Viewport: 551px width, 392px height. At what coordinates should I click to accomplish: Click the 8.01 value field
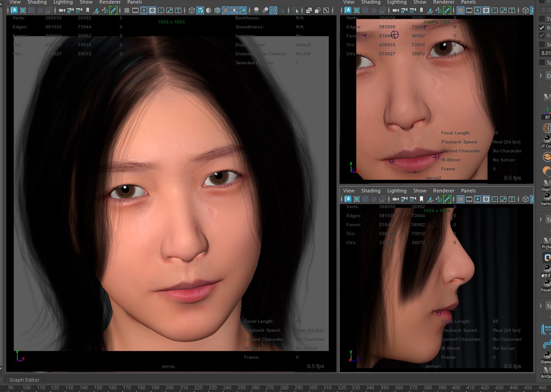pyautogui.click(x=545, y=53)
